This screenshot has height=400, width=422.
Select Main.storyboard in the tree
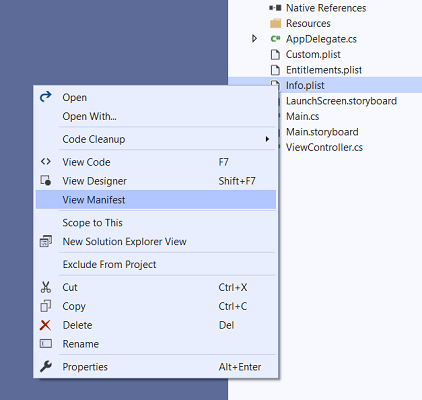322,132
